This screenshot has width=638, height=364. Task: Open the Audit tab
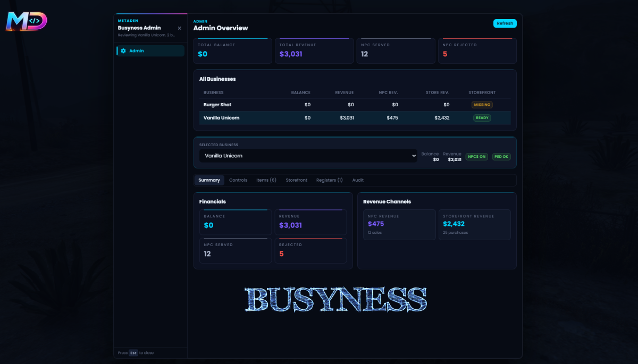(358, 180)
